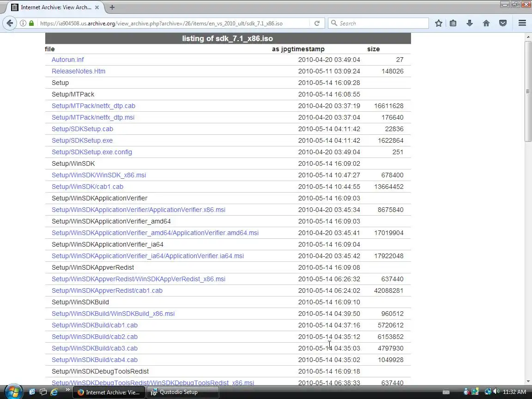Reload the page with the refresh icon
Viewport: 532px width, 399px height.
coord(317,23)
